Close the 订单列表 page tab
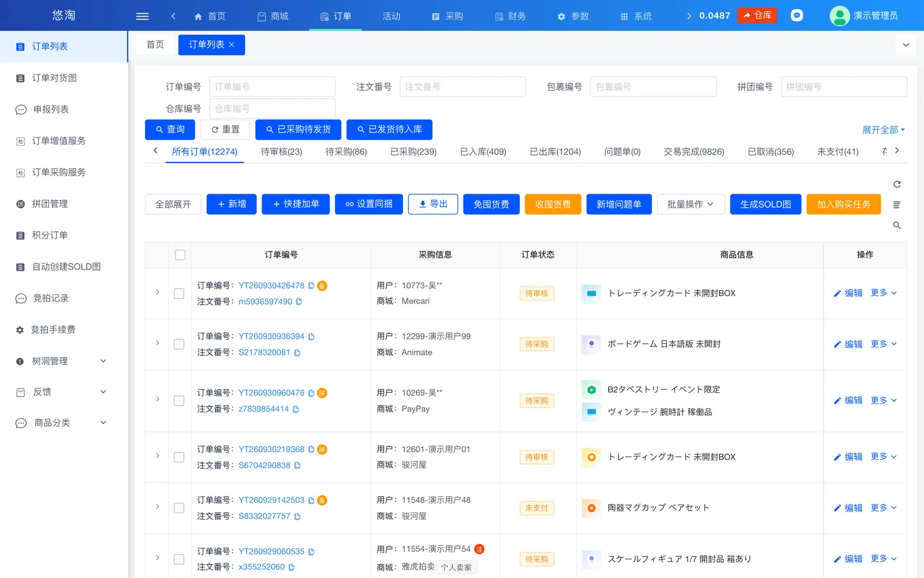The height and width of the screenshot is (578, 924). pos(232,45)
